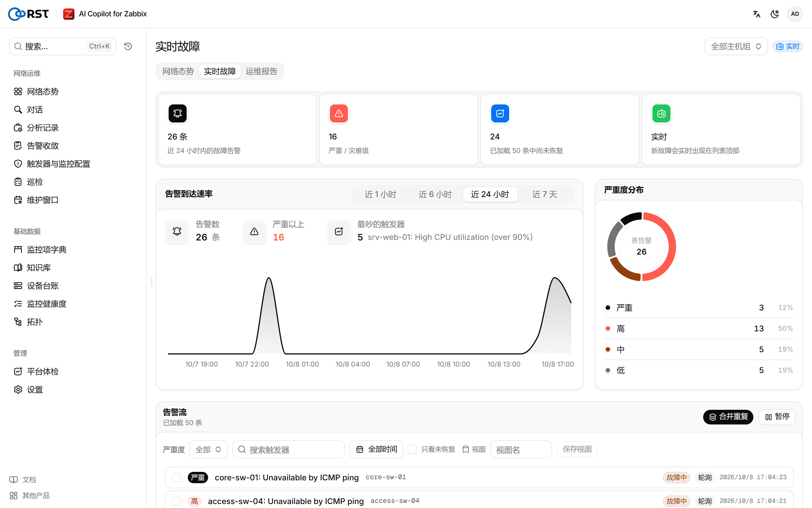Focus the 搜索触发器 input
The height and width of the screenshot is (508, 812).
(288, 450)
